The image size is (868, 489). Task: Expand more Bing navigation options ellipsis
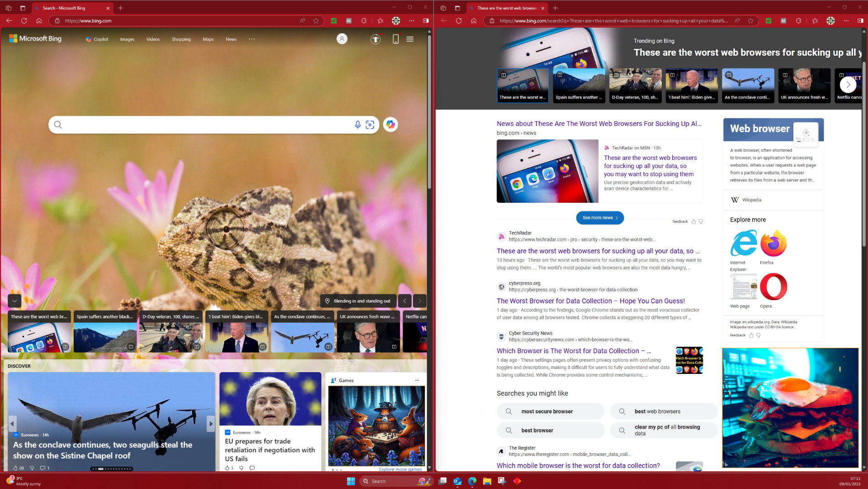[x=251, y=39]
